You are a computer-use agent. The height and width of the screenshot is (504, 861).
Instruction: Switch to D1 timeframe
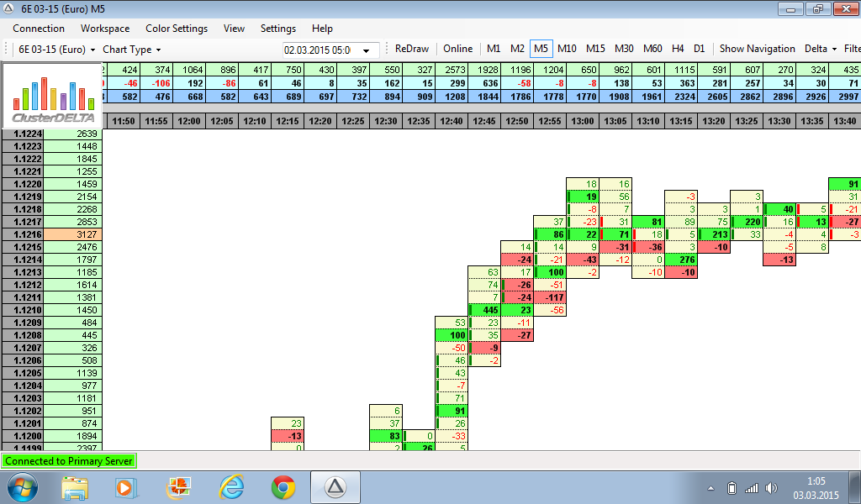tap(699, 49)
